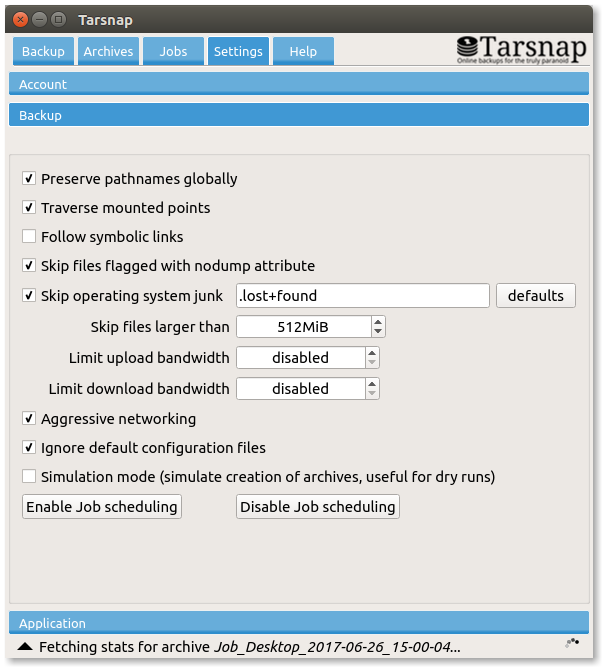Expand the Application settings section
Viewport: 602px width, 667px height.
299,623
